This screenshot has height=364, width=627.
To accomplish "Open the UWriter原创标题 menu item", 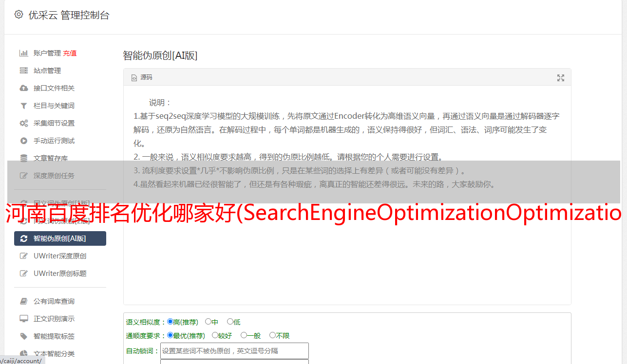I will pyautogui.click(x=60, y=273).
